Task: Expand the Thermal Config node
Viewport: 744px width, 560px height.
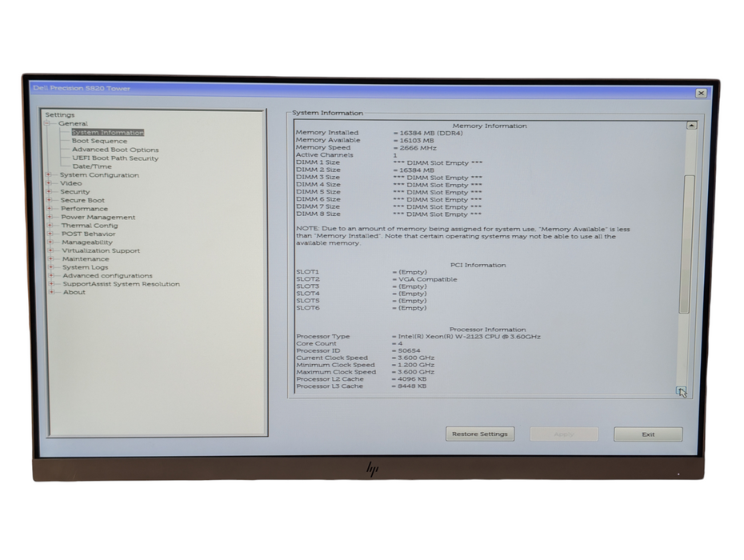Action: [x=50, y=226]
